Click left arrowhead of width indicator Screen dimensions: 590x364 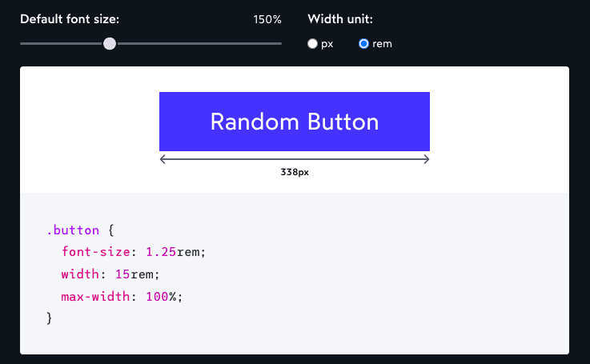point(163,159)
